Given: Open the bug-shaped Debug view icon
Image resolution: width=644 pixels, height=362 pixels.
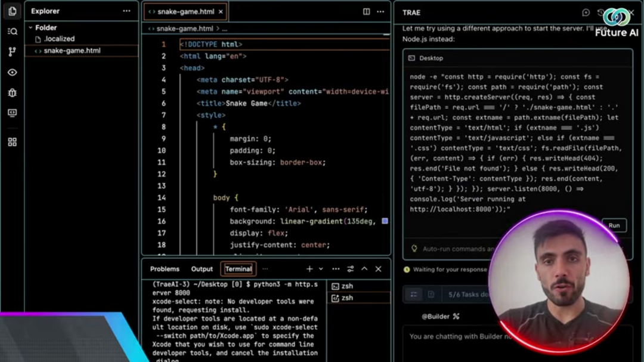Looking at the screenshot, I should pos(12,92).
